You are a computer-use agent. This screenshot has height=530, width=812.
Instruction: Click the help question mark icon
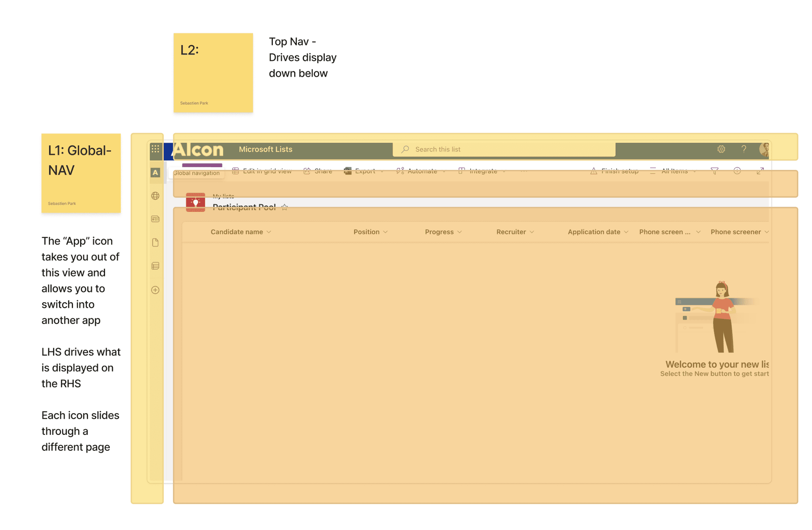tap(744, 149)
